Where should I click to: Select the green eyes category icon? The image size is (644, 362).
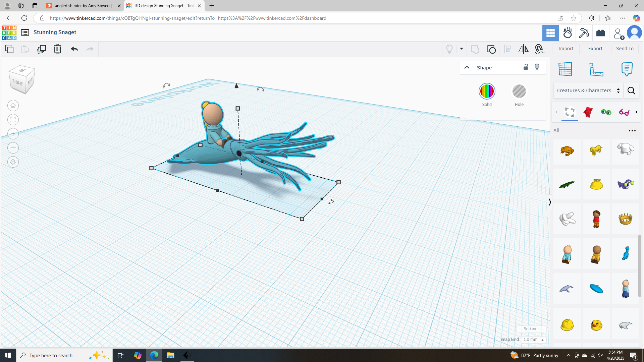tap(606, 112)
